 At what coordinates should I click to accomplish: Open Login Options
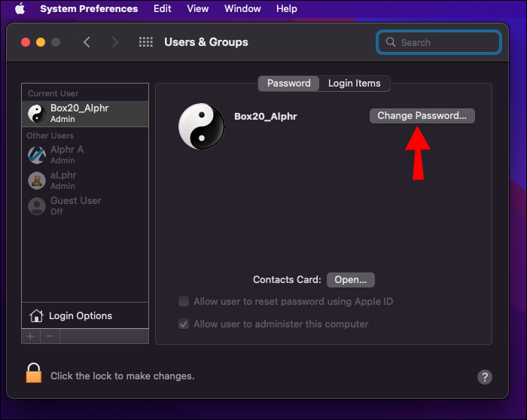click(85, 315)
